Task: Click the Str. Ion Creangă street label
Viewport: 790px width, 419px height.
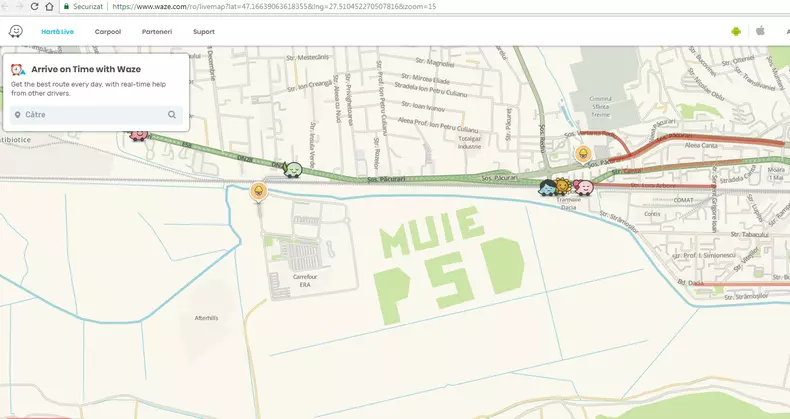Action: [x=310, y=85]
